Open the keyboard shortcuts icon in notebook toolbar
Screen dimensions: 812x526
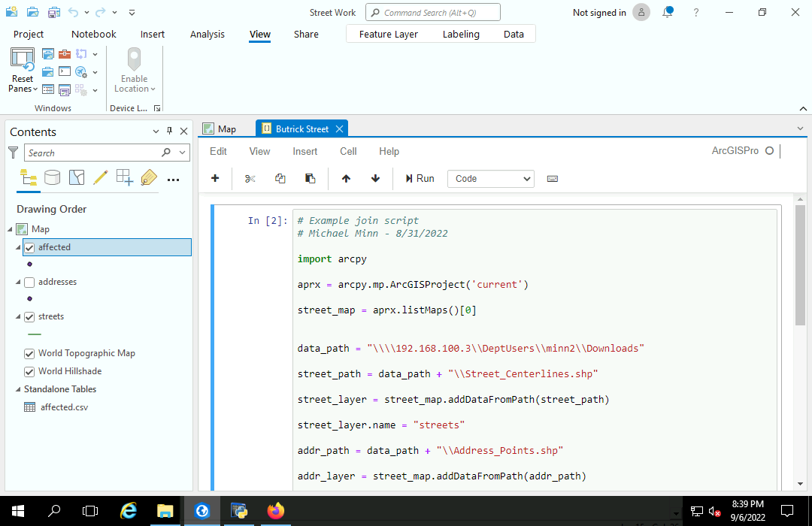tap(553, 178)
